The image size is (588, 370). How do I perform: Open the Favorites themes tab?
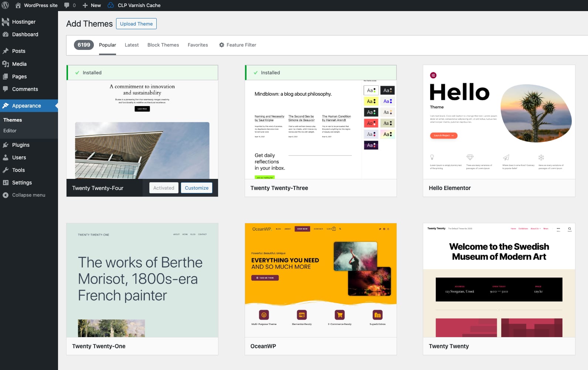click(x=198, y=45)
